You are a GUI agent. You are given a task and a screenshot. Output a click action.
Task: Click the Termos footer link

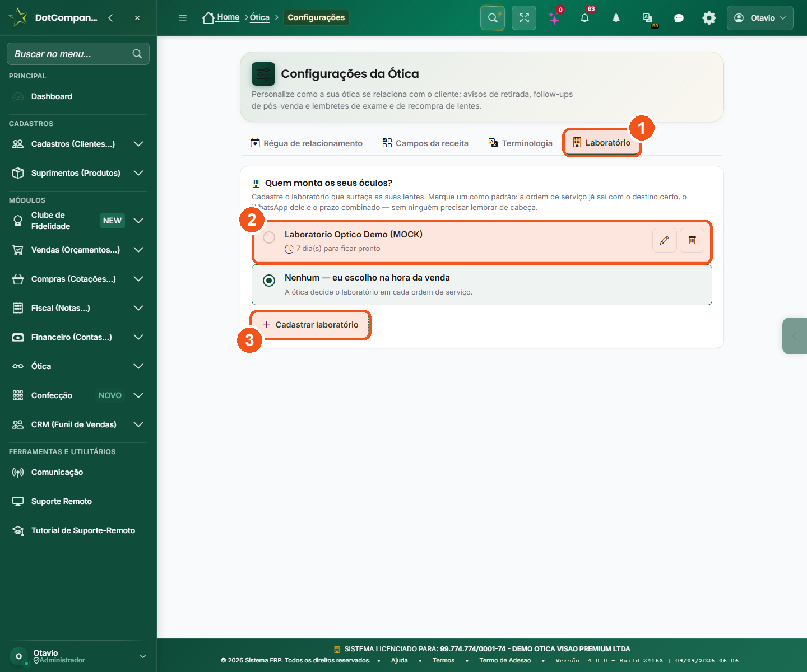[444, 660]
